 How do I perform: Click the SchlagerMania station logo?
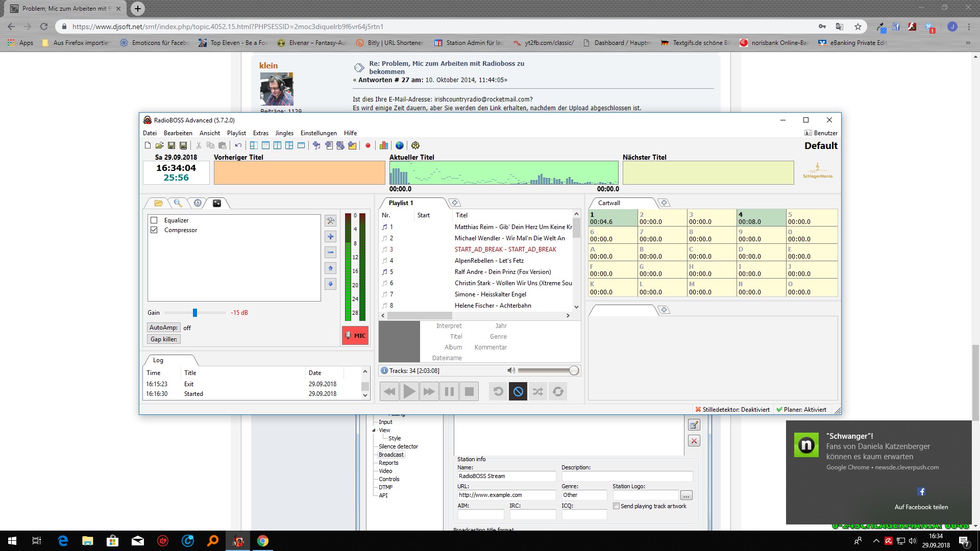click(818, 171)
